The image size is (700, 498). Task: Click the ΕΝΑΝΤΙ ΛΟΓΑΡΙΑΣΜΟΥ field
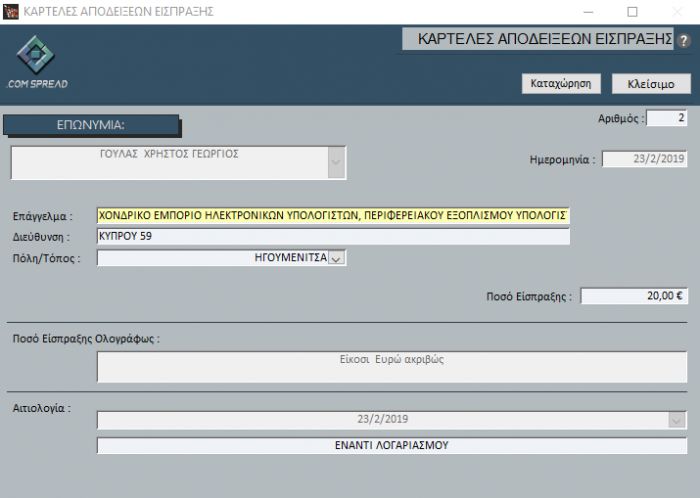pos(392,445)
